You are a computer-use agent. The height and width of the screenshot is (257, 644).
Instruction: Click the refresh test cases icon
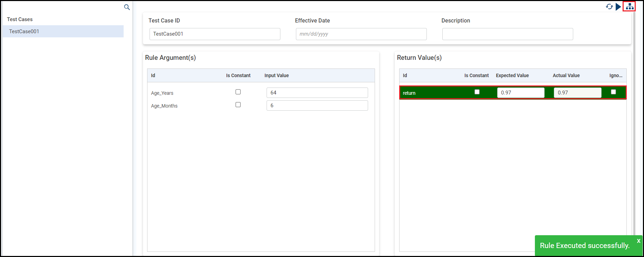tap(609, 7)
